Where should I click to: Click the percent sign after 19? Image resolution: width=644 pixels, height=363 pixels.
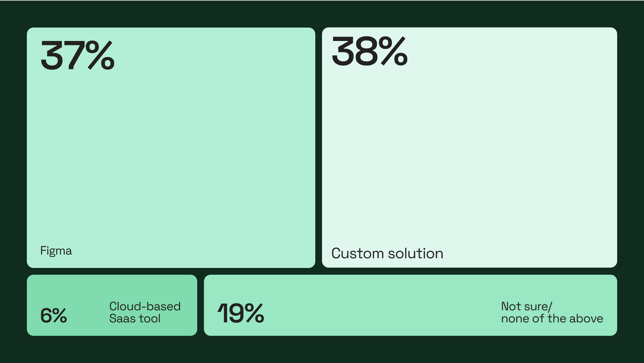tap(254, 313)
